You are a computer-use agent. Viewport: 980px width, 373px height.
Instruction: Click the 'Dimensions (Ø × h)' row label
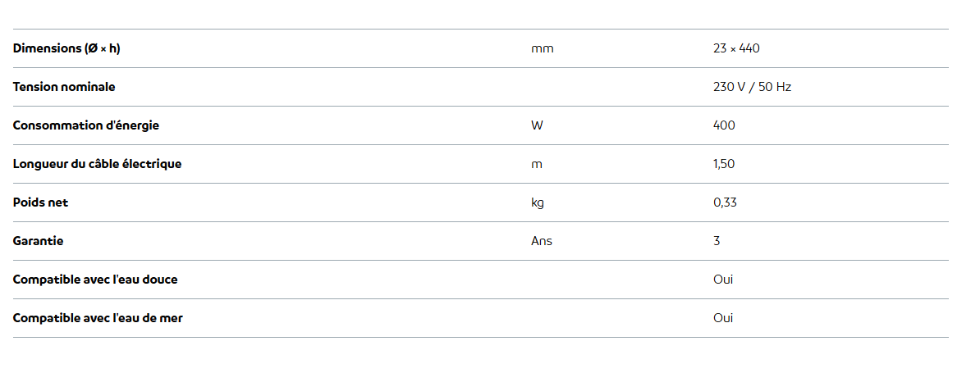(66, 48)
